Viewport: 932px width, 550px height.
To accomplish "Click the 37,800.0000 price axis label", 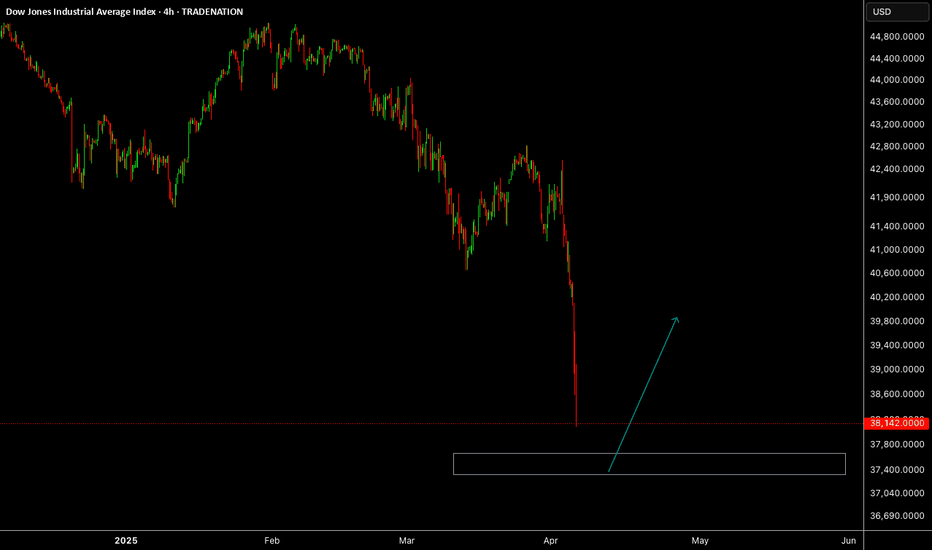I will 897,444.
